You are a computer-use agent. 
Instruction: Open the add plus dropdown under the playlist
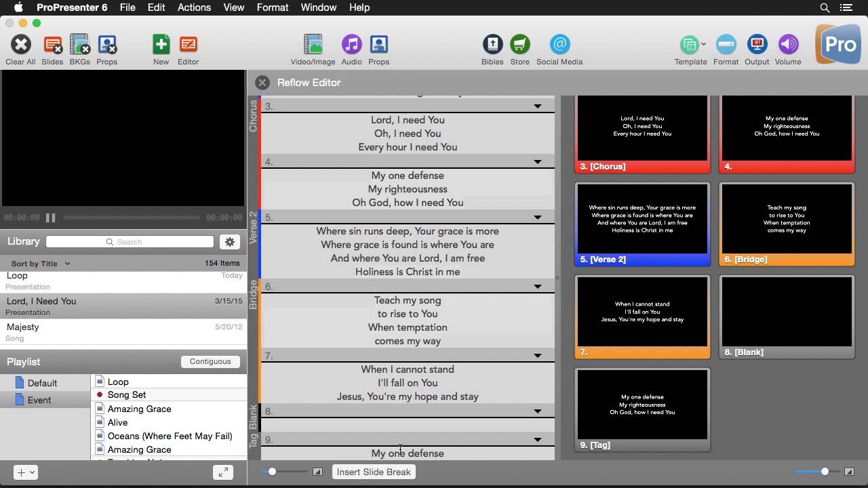pos(25,472)
